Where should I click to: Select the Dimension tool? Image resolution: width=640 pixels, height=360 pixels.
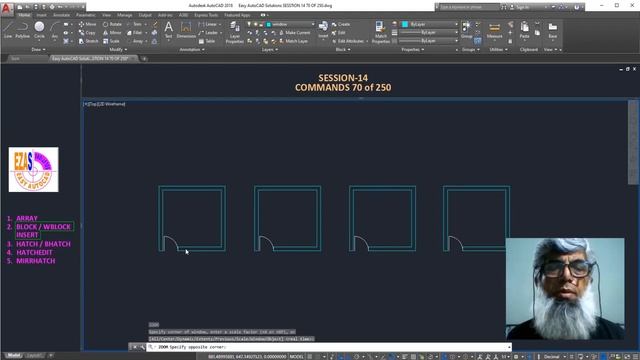click(186, 30)
